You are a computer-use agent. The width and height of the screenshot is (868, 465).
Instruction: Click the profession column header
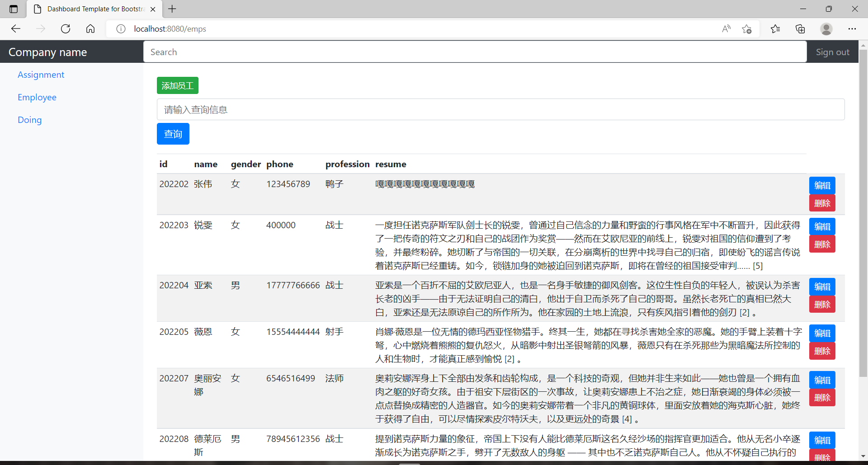tap(348, 164)
